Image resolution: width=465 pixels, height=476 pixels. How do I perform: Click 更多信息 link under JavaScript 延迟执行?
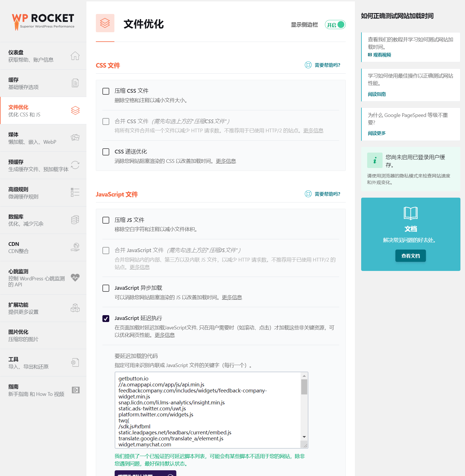tap(165, 335)
